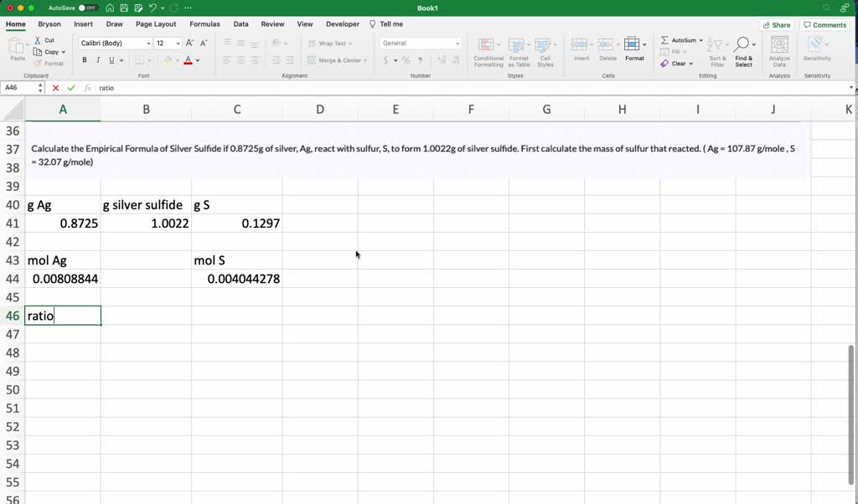Click the Save icon in title bar
This screenshot has width=858, height=504.
pos(123,8)
